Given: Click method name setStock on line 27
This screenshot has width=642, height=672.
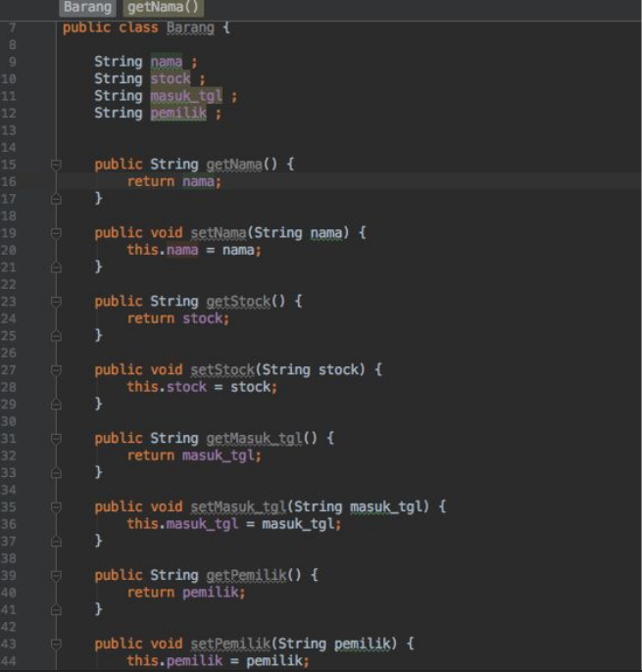Looking at the screenshot, I should (x=222, y=370).
